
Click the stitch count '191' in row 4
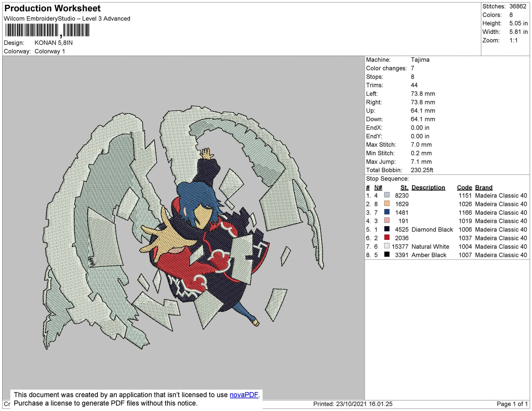[403, 221]
